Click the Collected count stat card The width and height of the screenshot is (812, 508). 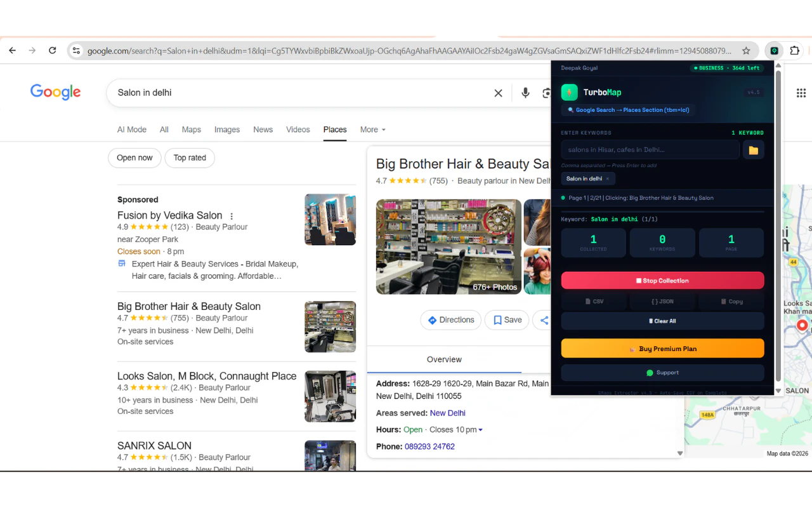594,243
